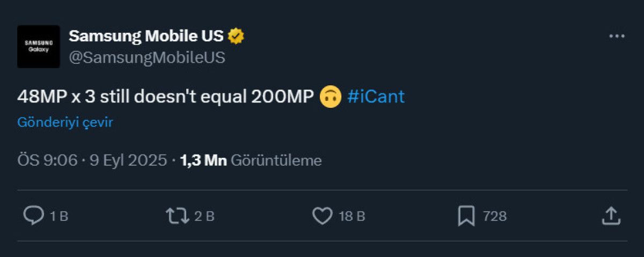Screen dimensions: 644x257
Task: Like the post with the heart icon
Action: pyautogui.click(x=322, y=216)
